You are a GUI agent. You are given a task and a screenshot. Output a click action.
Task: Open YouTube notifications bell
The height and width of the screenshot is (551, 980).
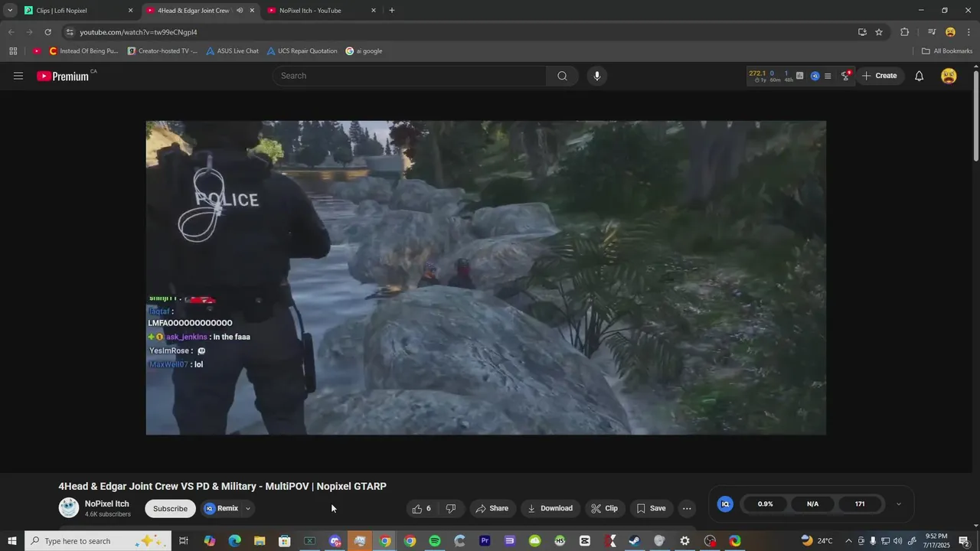920,76
